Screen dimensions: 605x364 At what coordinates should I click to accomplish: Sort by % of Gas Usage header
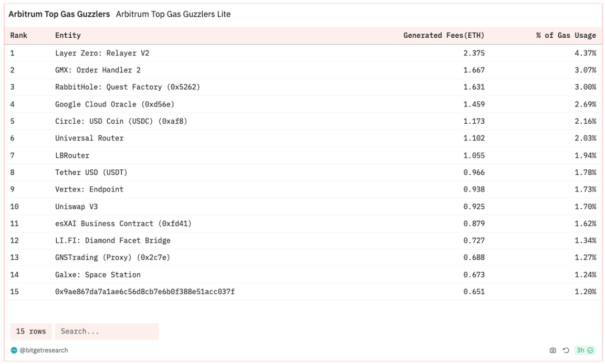coord(566,36)
